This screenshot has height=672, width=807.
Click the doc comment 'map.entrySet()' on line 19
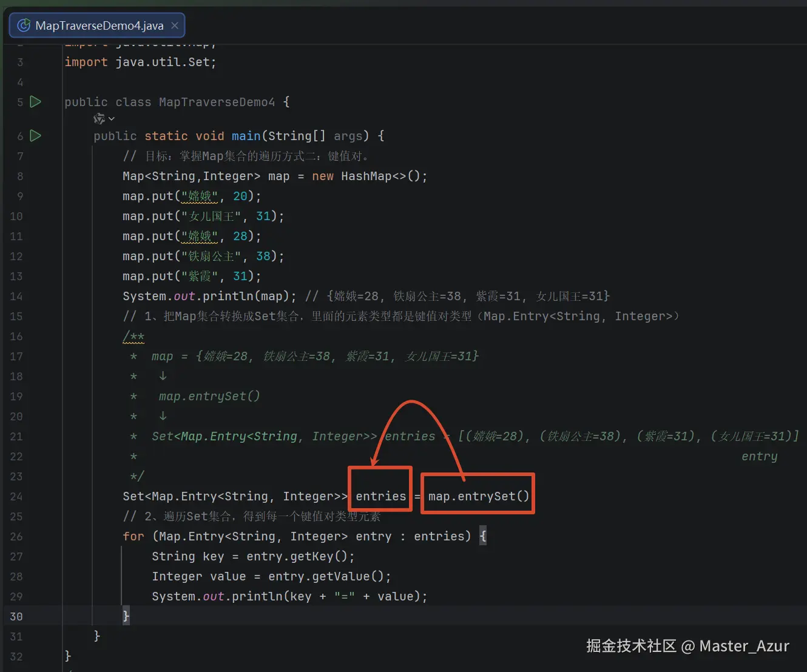209,396
